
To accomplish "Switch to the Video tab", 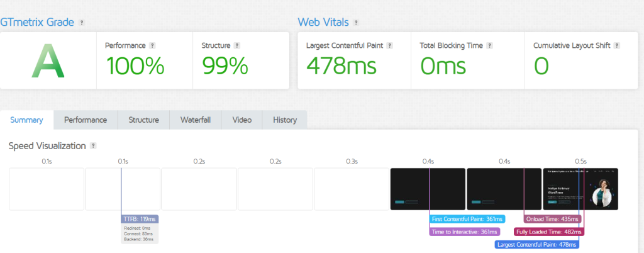I will tap(242, 120).
